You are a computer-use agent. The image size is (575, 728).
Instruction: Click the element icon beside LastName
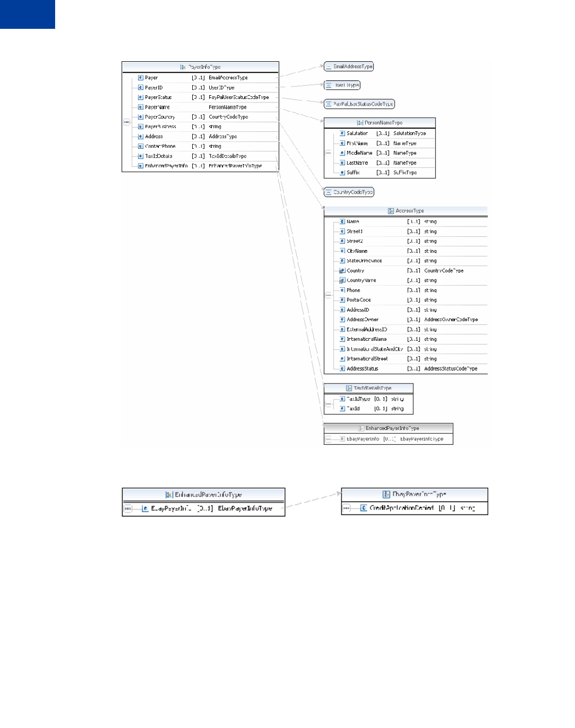click(342, 163)
